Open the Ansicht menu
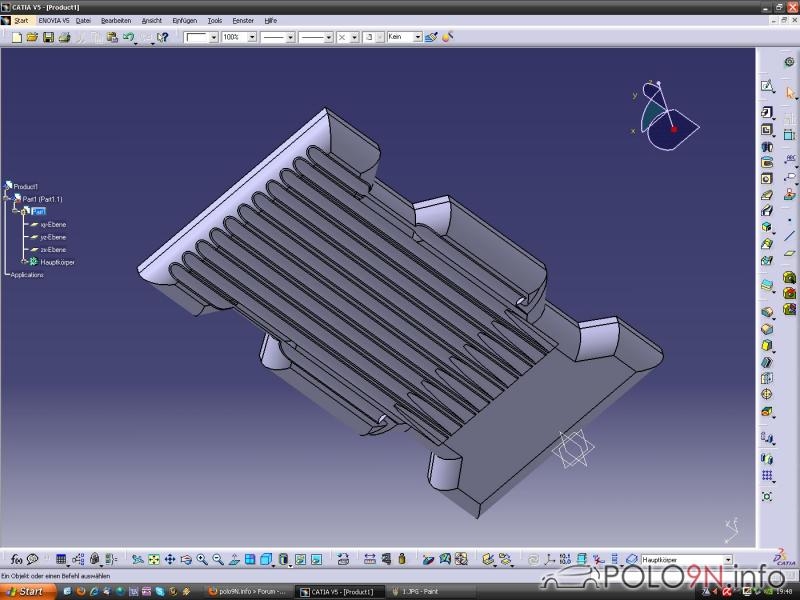This screenshot has width=800, height=600. pos(152,20)
